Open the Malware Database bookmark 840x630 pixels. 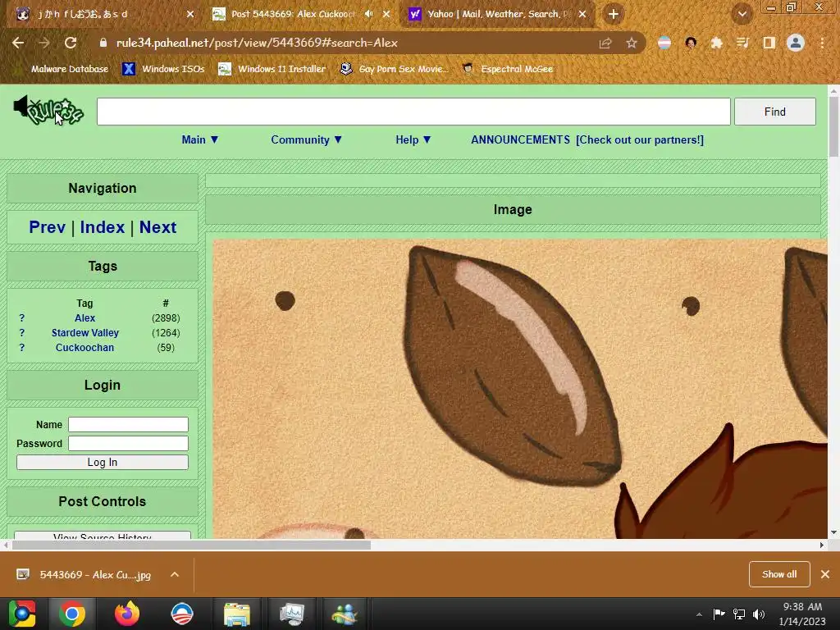[x=62, y=69]
